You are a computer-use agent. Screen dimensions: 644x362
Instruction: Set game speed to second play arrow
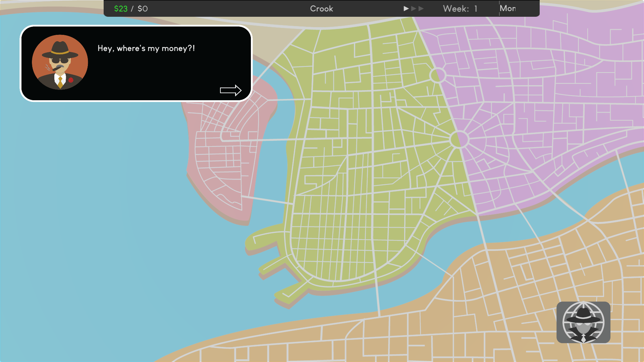(x=414, y=9)
